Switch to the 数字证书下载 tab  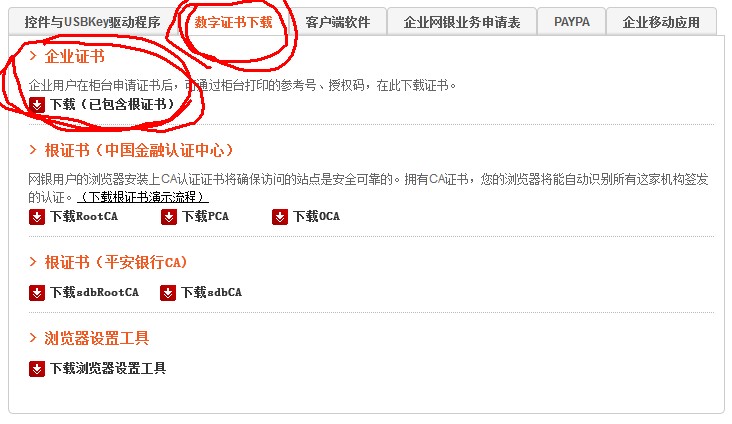(x=233, y=22)
